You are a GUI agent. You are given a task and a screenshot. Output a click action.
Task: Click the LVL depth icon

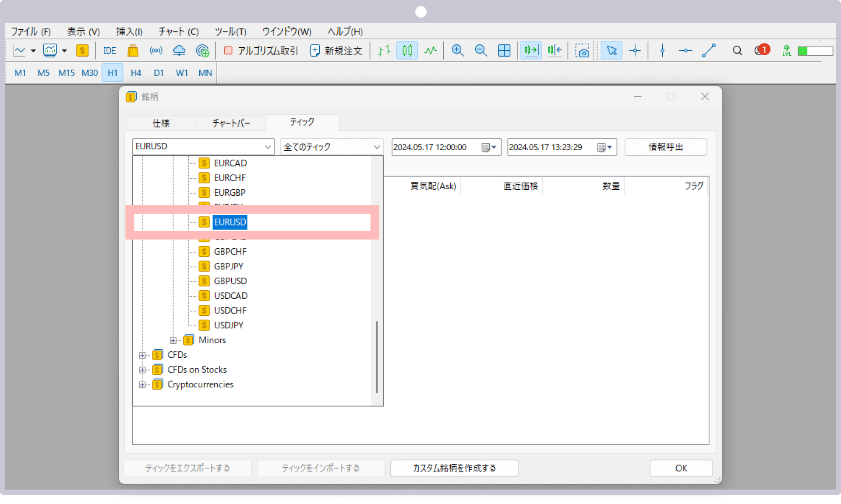[x=787, y=51]
